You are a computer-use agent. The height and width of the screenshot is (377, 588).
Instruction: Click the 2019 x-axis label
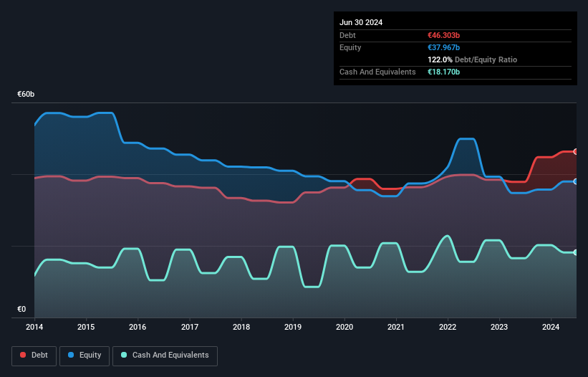293,327
